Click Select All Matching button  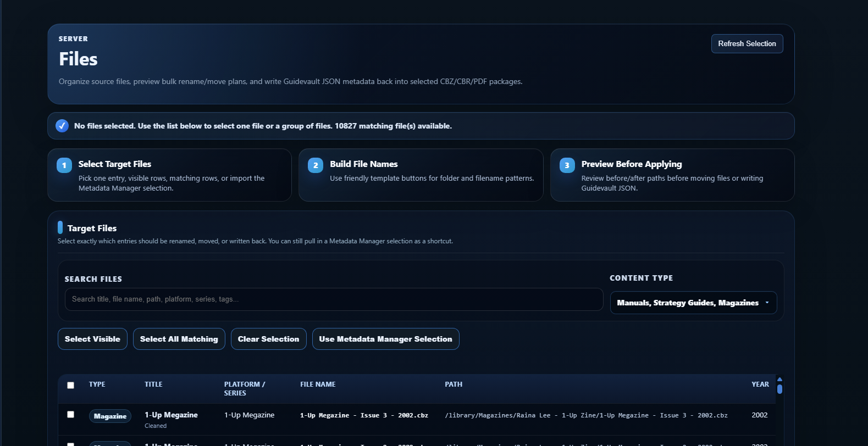pyautogui.click(x=179, y=339)
